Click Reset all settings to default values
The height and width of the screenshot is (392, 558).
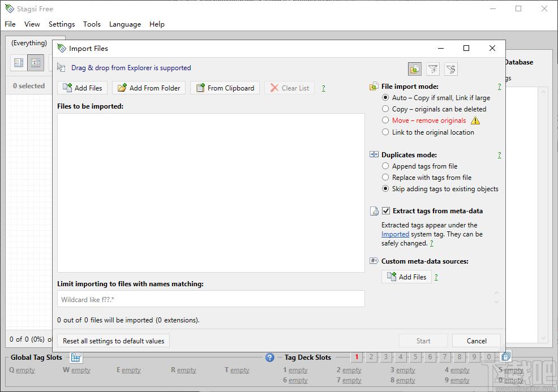pos(114,341)
